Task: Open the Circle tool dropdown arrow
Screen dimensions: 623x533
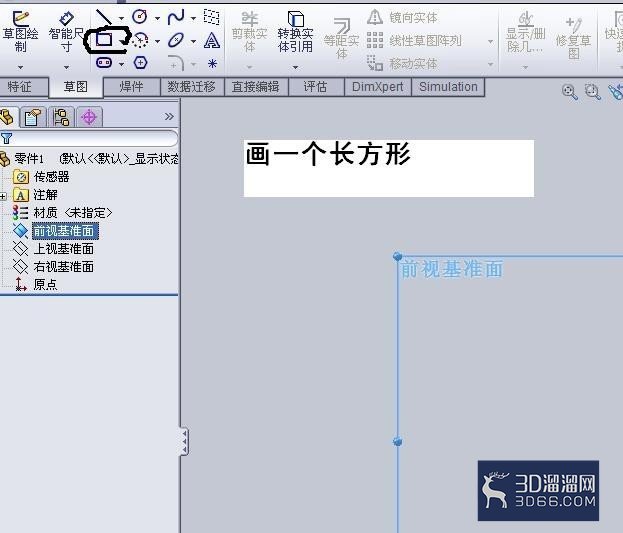Action: coord(157,18)
